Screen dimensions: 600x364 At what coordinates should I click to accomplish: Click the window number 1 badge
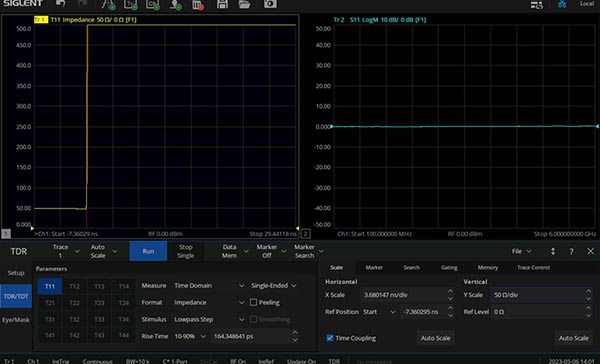tap(6, 233)
